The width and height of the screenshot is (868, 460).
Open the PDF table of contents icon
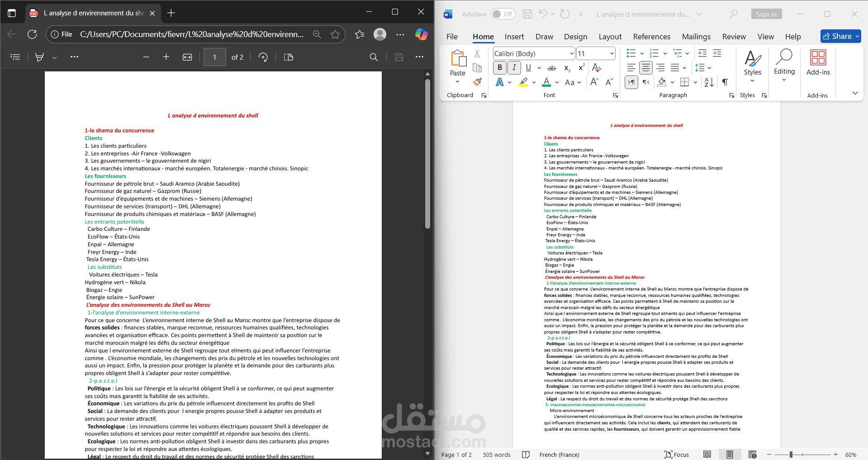click(x=15, y=57)
